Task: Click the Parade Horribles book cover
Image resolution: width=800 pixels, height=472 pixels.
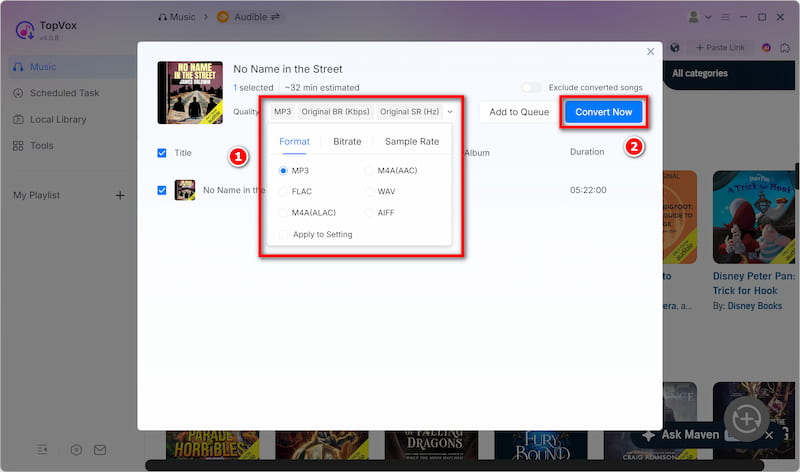Action: 213,445
